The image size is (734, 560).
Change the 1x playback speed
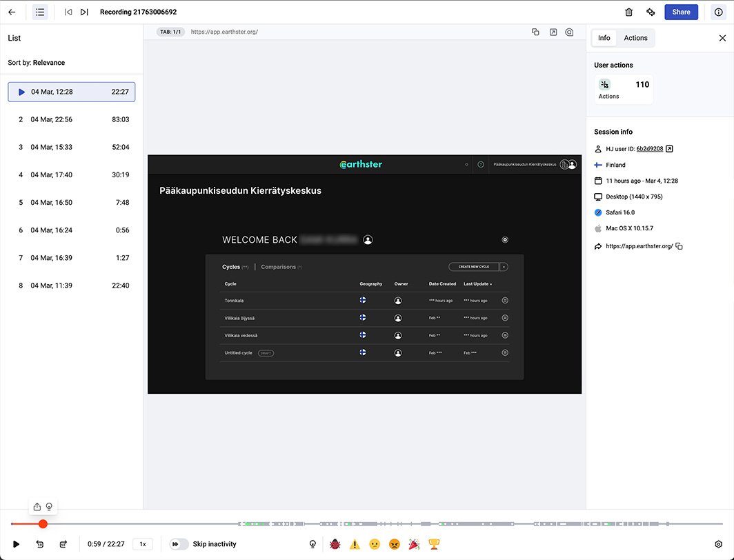[143, 544]
